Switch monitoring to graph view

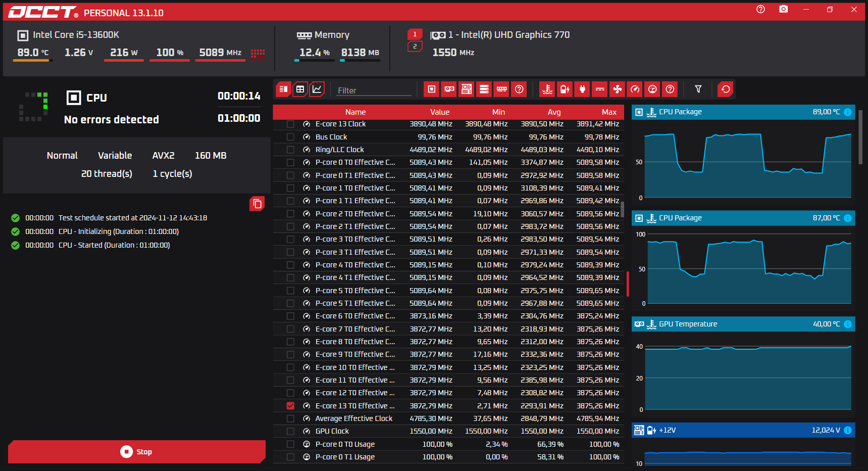tap(317, 89)
